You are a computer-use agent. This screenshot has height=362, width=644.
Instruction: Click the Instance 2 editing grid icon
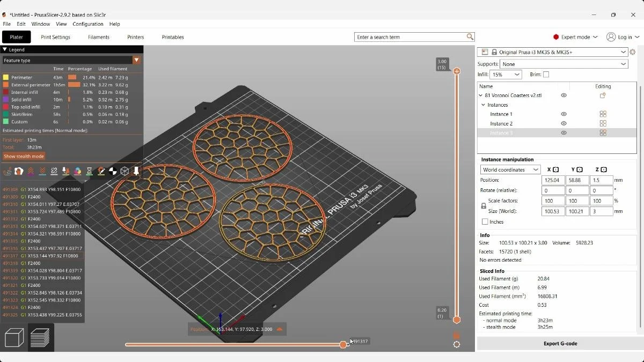(x=603, y=123)
